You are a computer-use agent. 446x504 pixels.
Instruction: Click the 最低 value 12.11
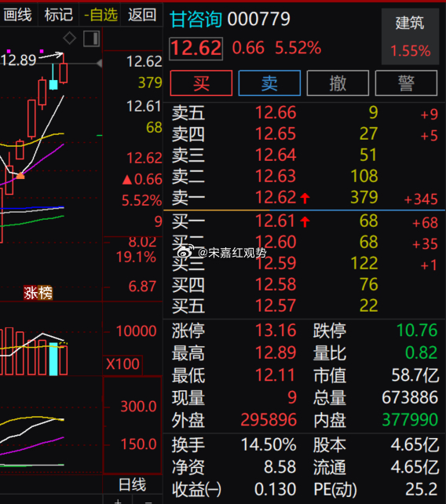click(275, 375)
